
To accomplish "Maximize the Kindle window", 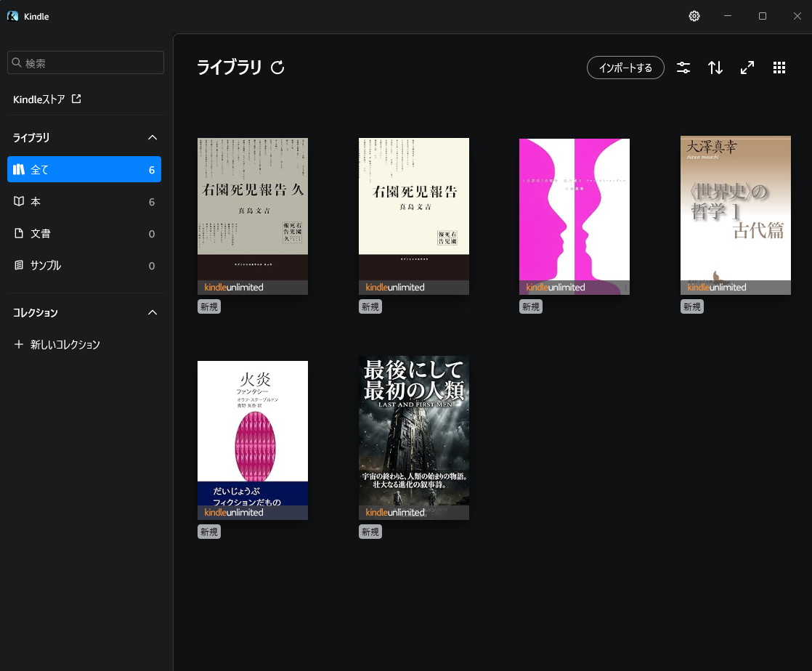I will (763, 16).
